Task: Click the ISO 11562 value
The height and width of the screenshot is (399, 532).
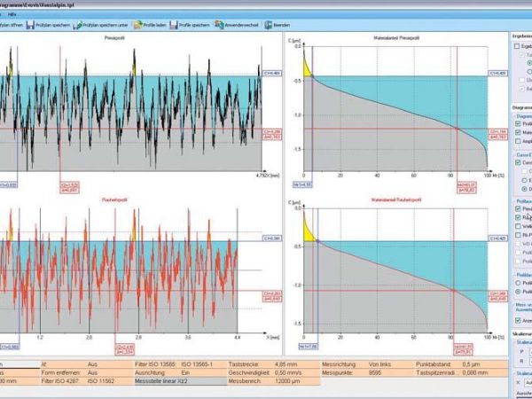Action: pos(101,381)
